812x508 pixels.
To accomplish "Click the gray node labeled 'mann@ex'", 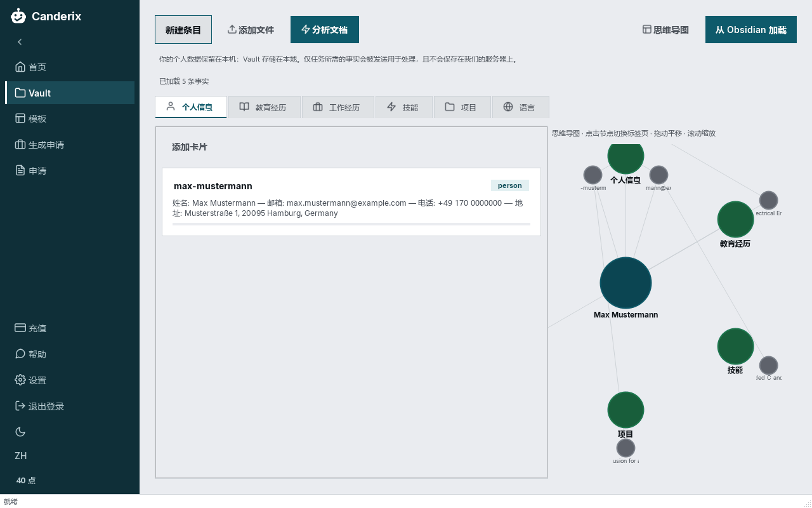I will 658,175.
